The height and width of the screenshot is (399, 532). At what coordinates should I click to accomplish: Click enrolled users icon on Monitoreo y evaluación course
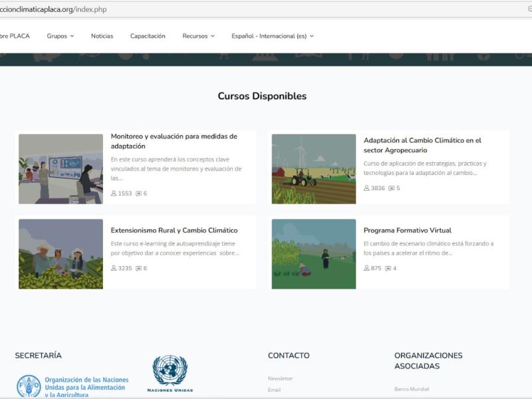coord(114,194)
